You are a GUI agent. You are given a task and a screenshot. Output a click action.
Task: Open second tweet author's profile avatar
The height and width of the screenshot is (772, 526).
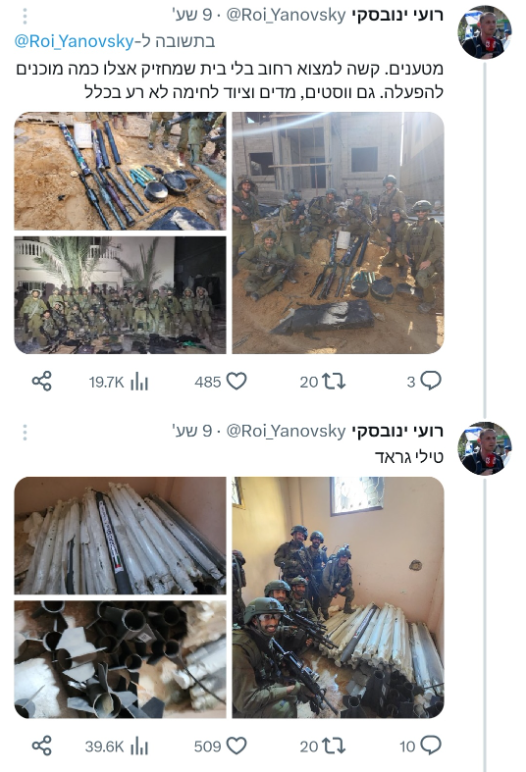pos(485,449)
